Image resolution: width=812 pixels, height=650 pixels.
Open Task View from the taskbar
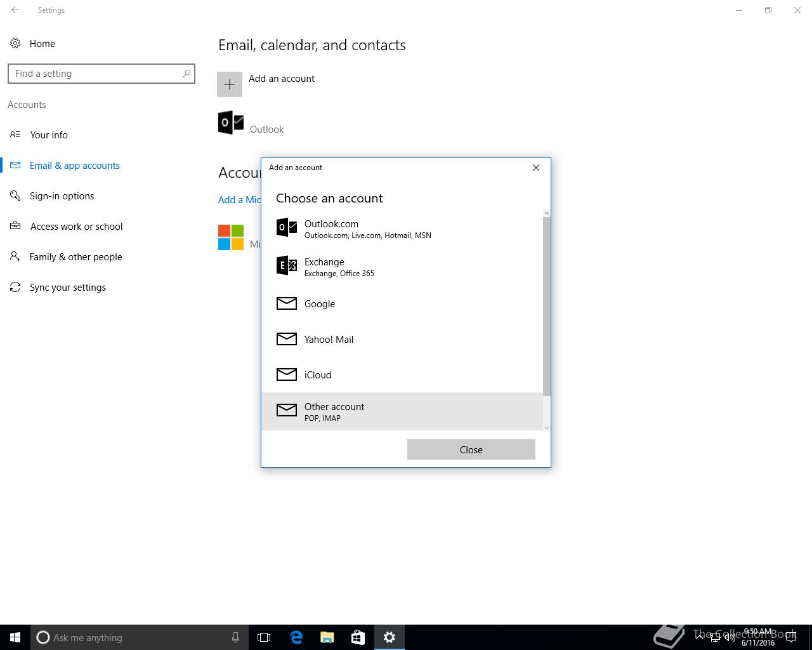[x=264, y=637]
